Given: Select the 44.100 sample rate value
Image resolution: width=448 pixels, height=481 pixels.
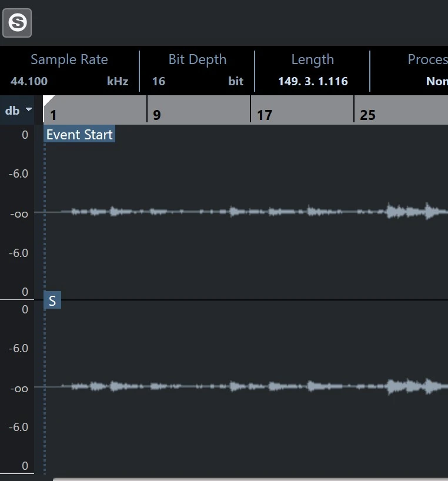Looking at the screenshot, I should (x=29, y=81).
